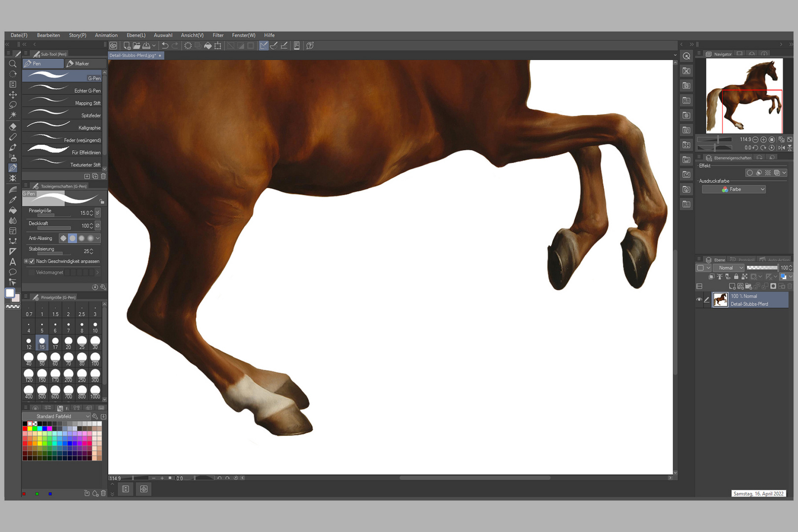This screenshot has height=532, width=798.
Task: Open Datei(F) menu
Action: (19, 35)
